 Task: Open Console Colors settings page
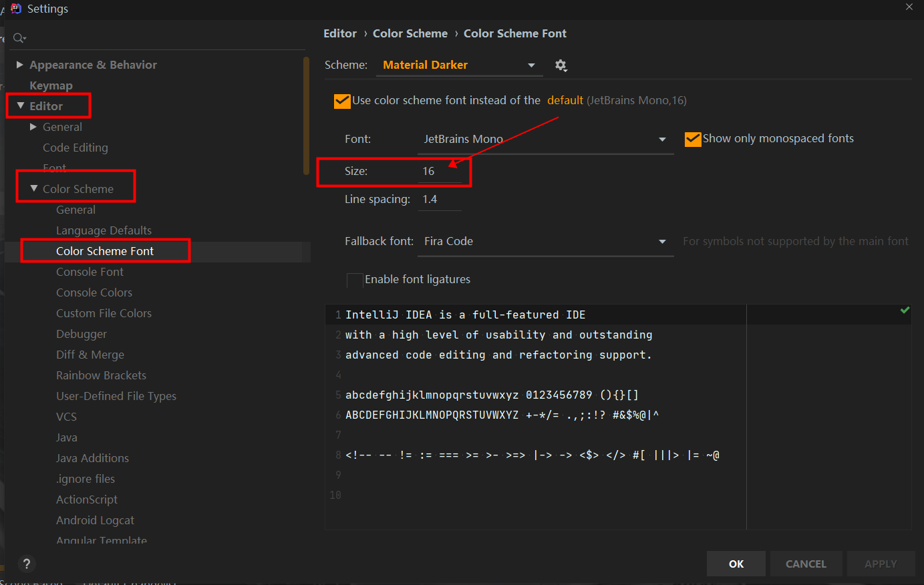(94, 292)
